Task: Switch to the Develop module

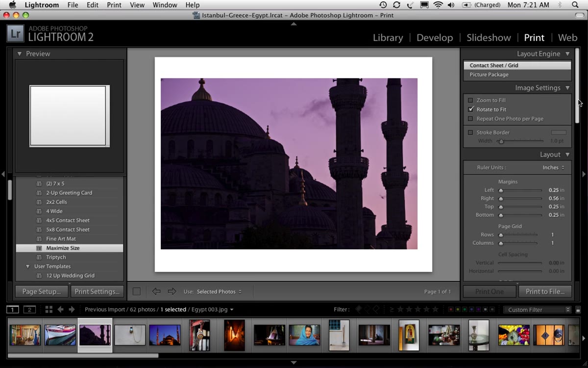Action: point(435,38)
